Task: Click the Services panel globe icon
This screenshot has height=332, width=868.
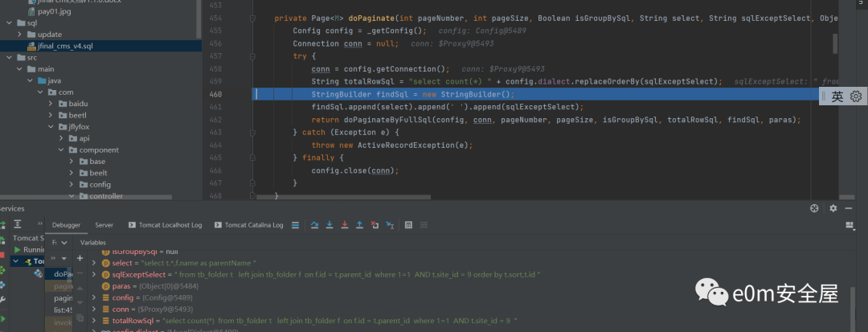Action: click(813, 209)
